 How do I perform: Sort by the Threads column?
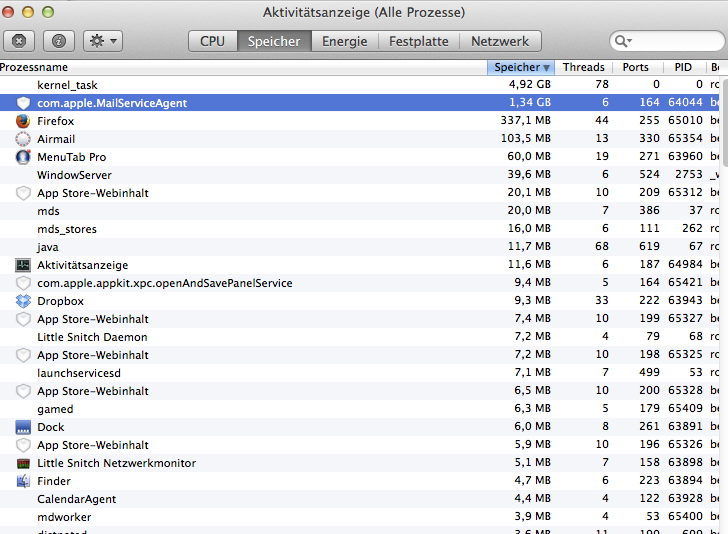[x=584, y=67]
